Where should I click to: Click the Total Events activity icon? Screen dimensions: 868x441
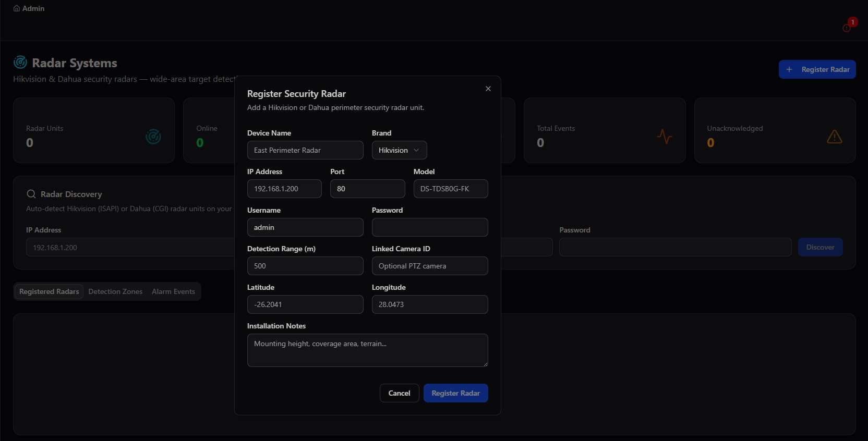(x=665, y=137)
